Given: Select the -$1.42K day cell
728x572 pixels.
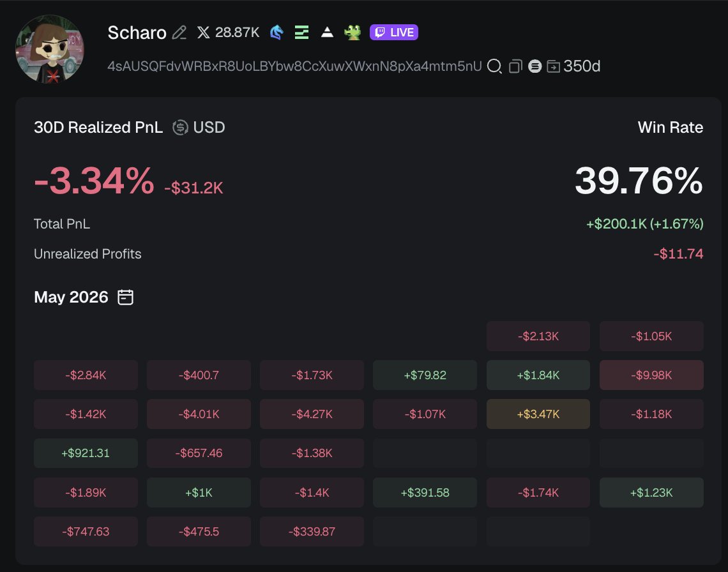Looking at the screenshot, I should tap(86, 414).
